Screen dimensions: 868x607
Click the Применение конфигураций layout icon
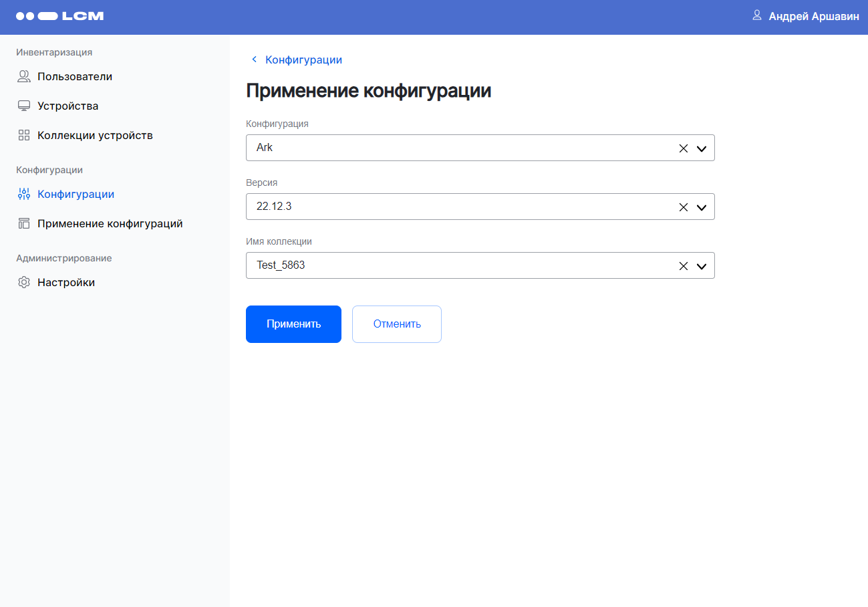tap(24, 223)
